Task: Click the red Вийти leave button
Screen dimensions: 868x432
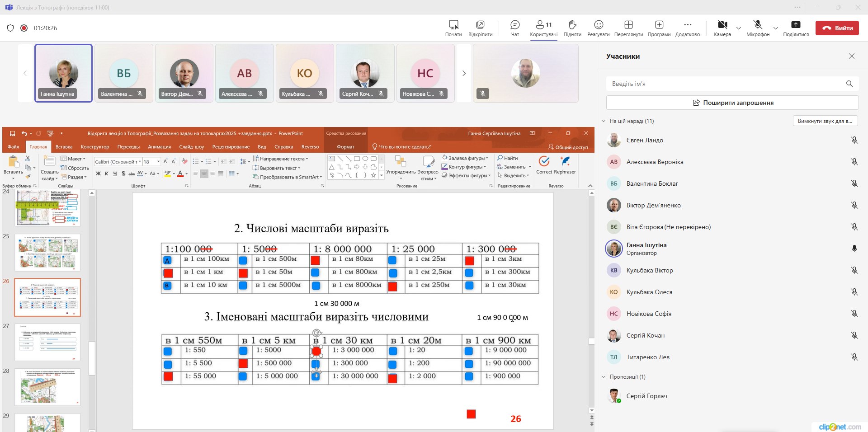Action: tap(837, 28)
